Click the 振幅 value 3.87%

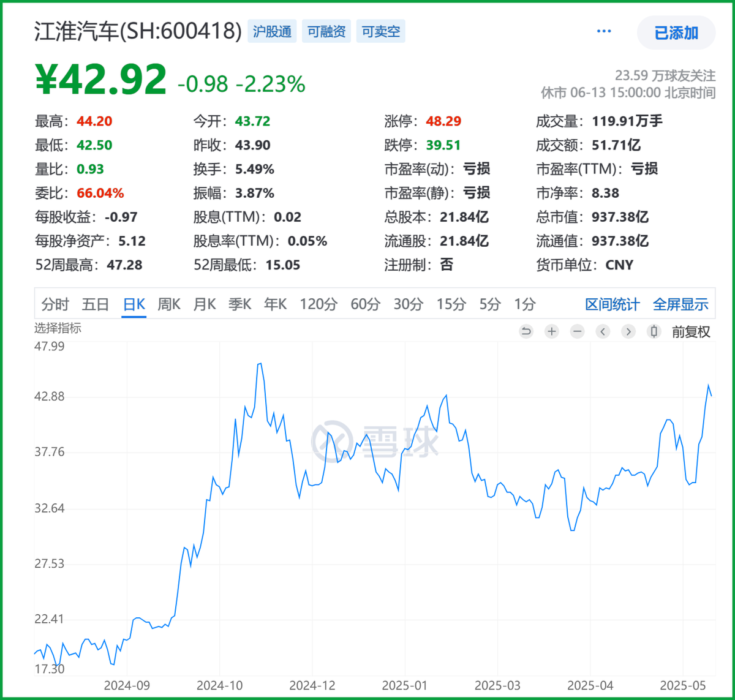point(255,193)
